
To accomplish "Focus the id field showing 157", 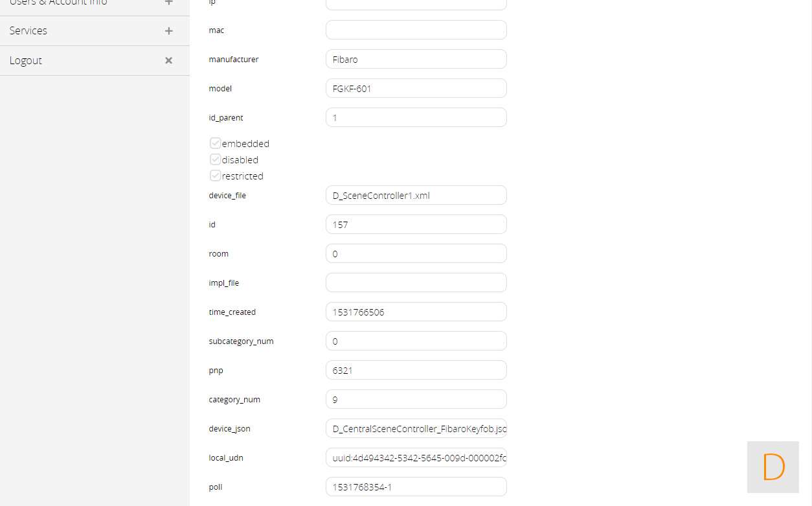I will [x=416, y=224].
